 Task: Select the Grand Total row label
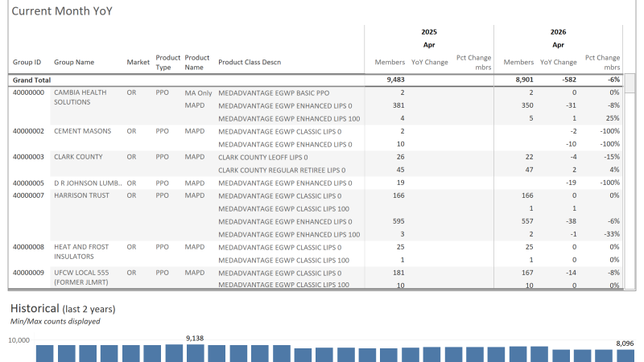point(32,80)
